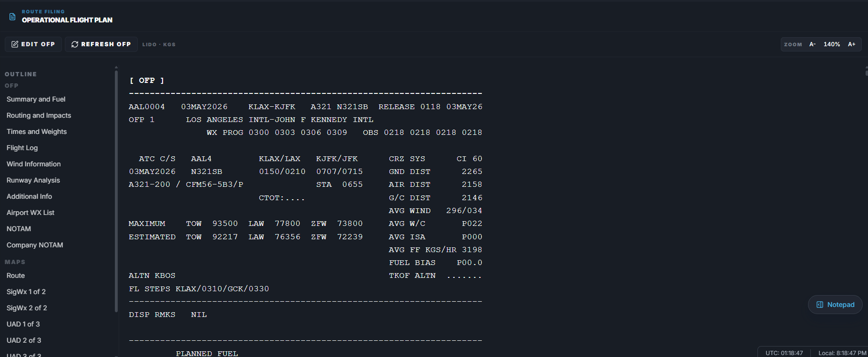Click the Refresh OFP button
Image resolution: width=868 pixels, height=357 pixels.
click(x=101, y=44)
